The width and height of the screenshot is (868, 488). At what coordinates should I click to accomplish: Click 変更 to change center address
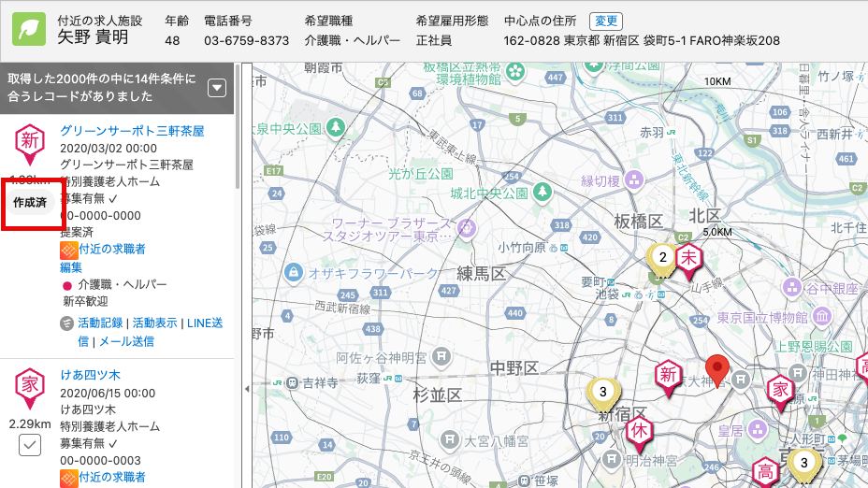[603, 21]
